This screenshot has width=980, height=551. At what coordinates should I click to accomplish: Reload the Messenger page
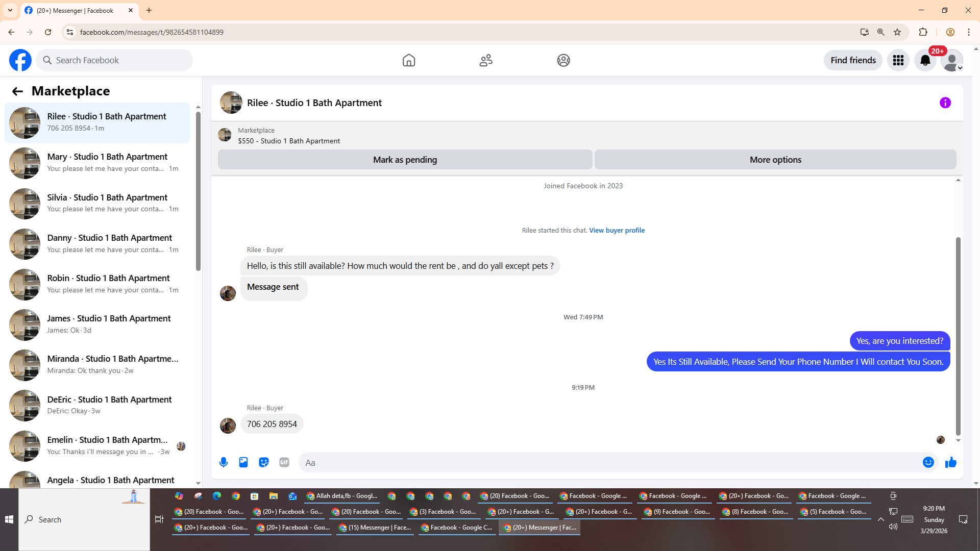pyautogui.click(x=48, y=32)
